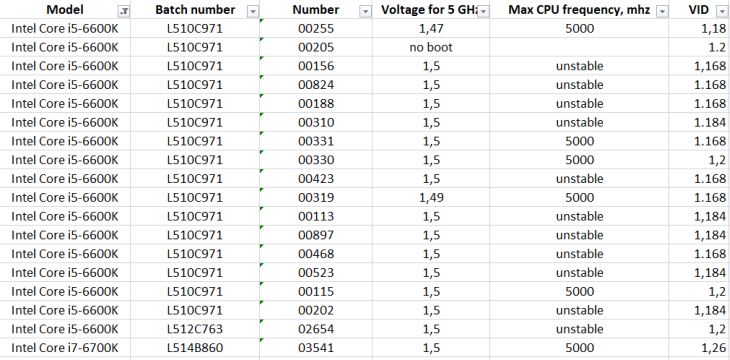Select the Intel Core i7-6700K model cell

65,347
